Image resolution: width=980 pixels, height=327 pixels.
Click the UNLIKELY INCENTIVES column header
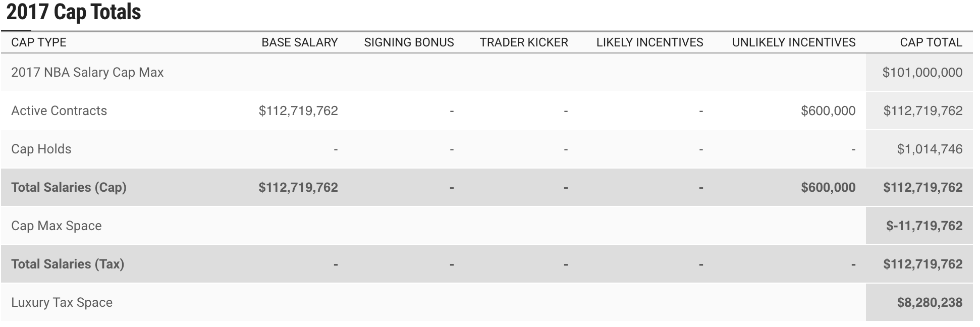tap(794, 42)
